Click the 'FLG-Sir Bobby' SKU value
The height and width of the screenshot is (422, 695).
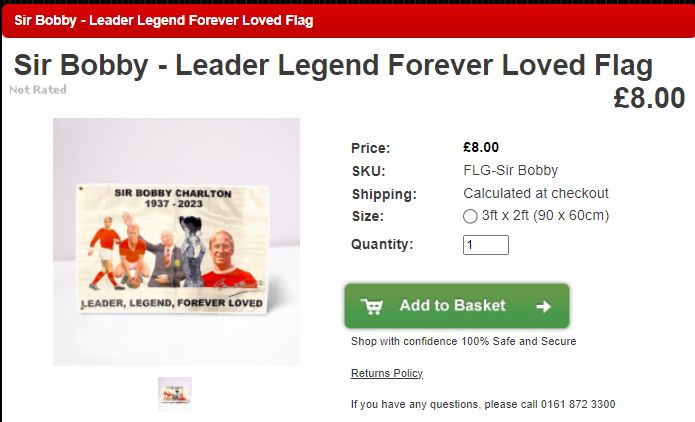point(511,170)
